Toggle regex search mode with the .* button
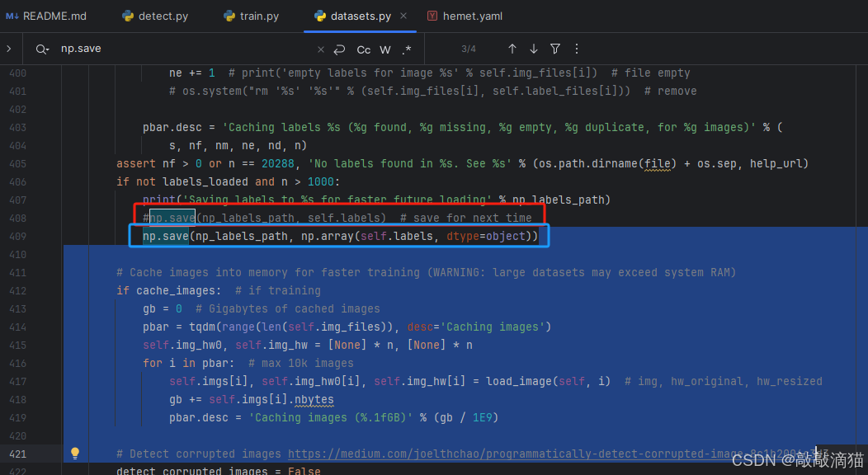Viewport: 868px width, 475px height. pos(405,49)
